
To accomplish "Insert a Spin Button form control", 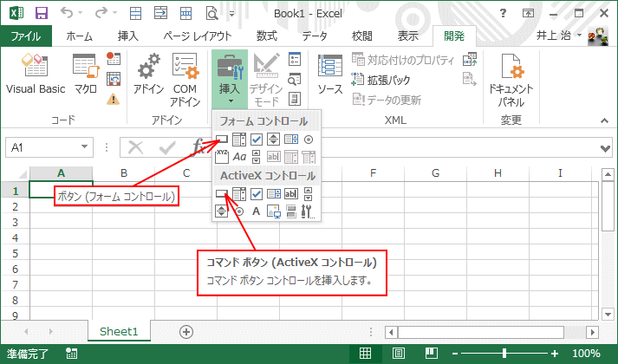I will pyautogui.click(x=273, y=139).
